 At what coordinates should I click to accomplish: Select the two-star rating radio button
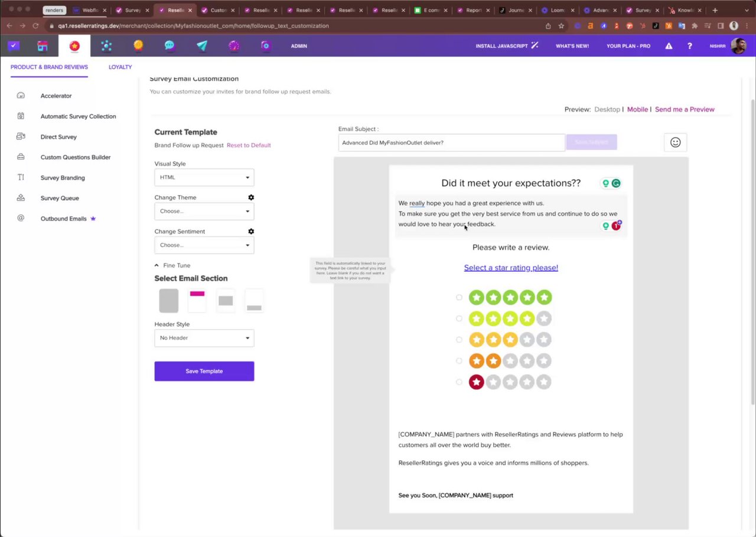[x=459, y=360]
